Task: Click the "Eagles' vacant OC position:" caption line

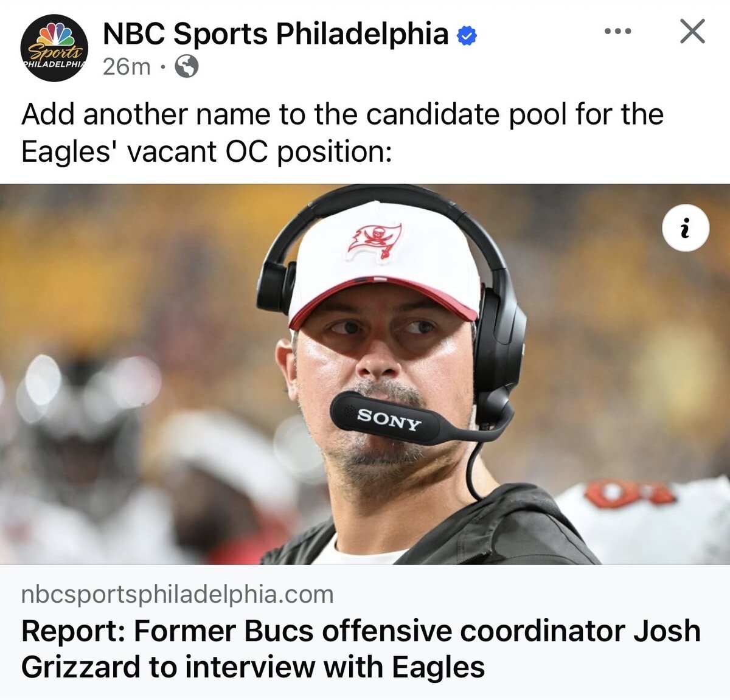Action: pos(207,151)
